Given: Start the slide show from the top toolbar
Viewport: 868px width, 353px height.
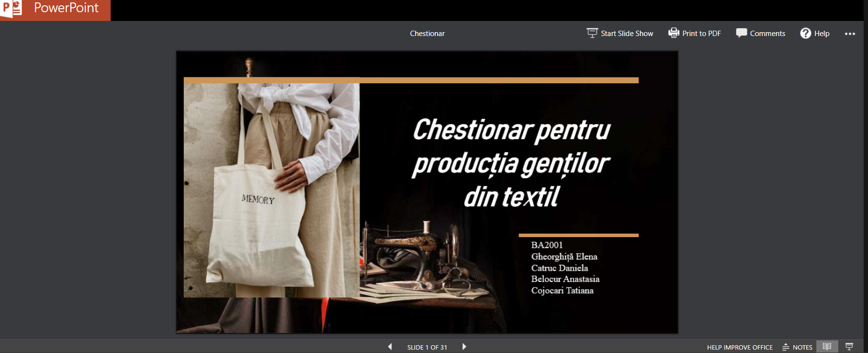Looking at the screenshot, I should [620, 34].
